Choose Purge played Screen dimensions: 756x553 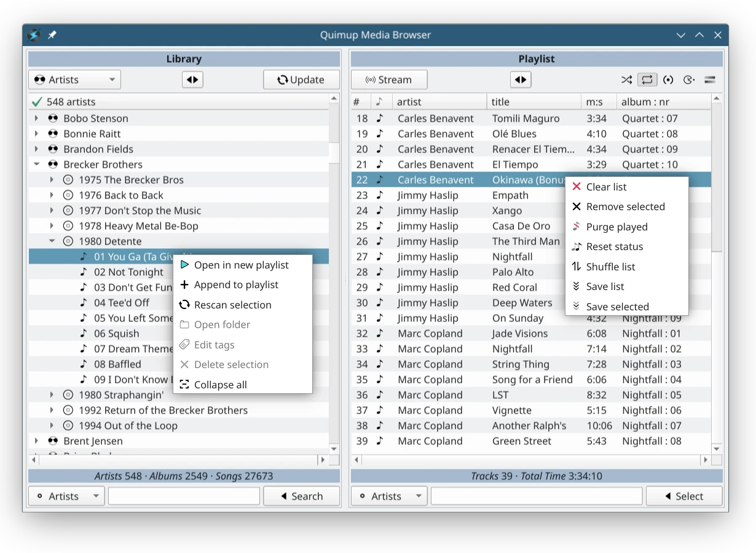(x=626, y=227)
